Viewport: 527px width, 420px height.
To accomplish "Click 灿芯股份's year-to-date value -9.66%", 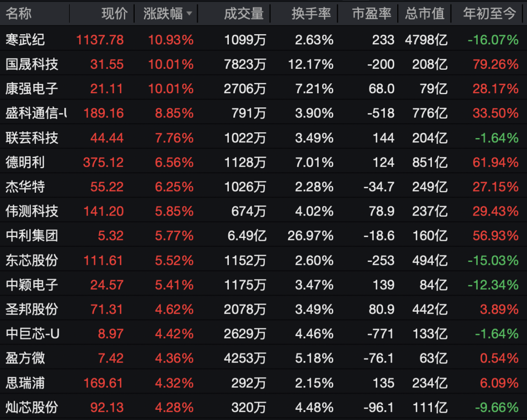I will [x=496, y=407].
